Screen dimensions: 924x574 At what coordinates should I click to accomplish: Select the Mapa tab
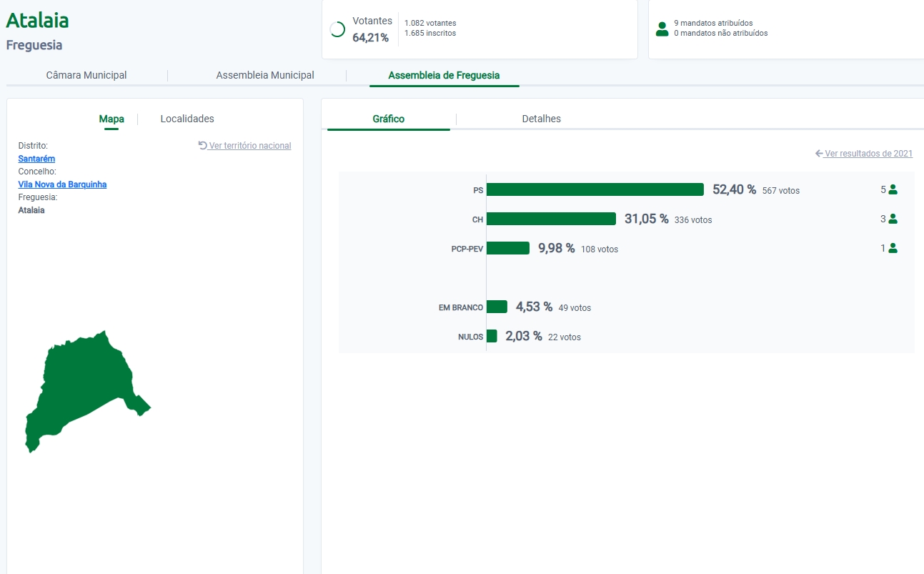click(111, 119)
